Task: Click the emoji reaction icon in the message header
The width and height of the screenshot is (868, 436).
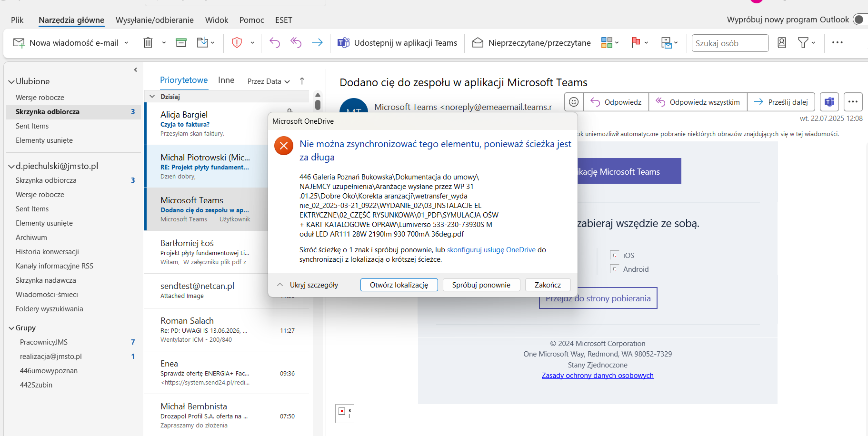Action: (574, 102)
